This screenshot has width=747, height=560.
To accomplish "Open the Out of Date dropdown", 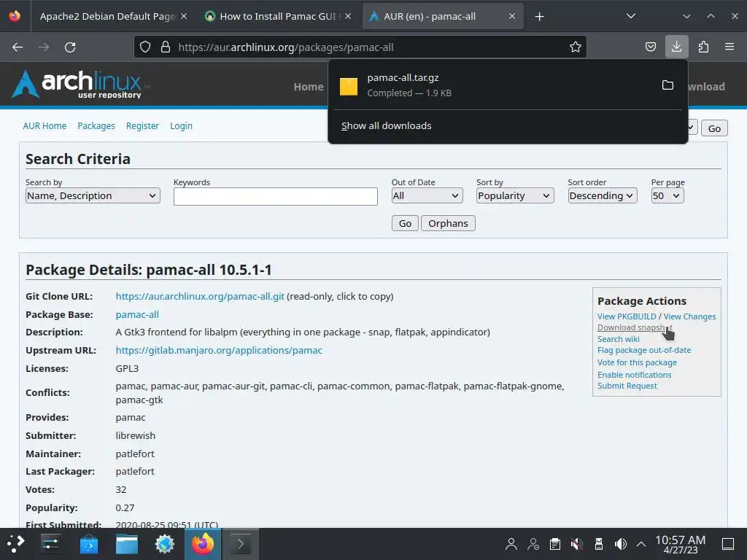I will coord(427,195).
